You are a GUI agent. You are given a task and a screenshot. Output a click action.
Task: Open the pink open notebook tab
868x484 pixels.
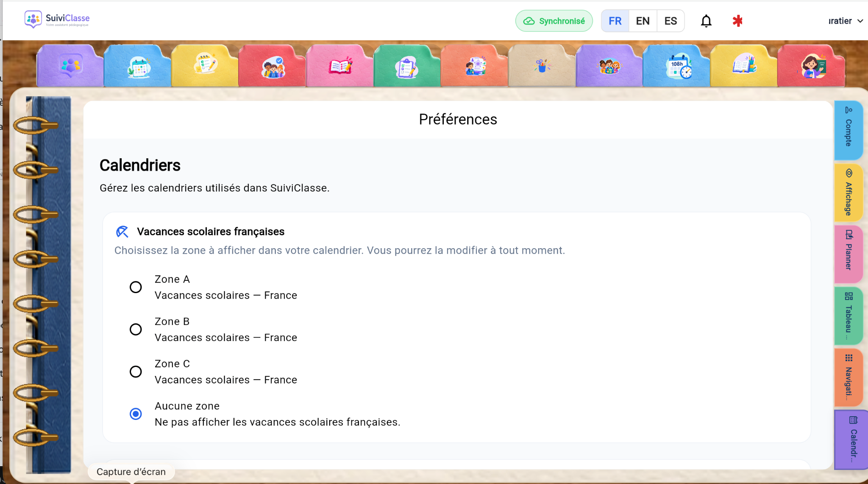coord(340,66)
